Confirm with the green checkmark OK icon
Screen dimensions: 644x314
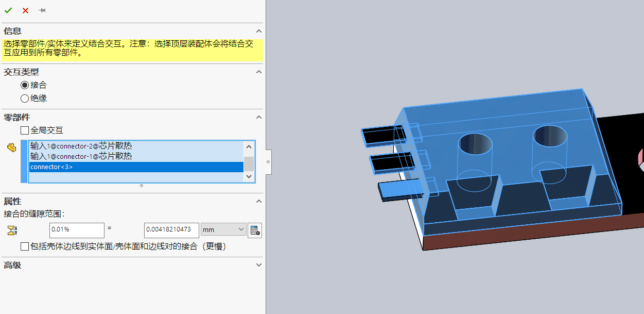tap(8, 10)
